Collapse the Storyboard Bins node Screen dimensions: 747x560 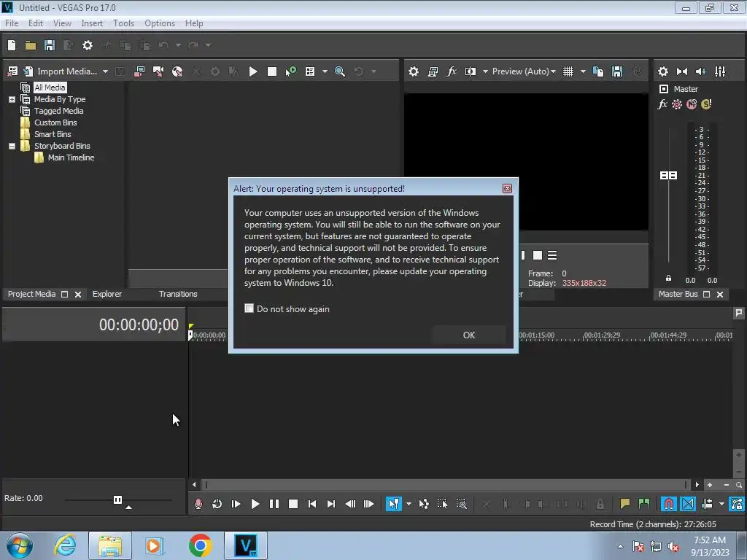[x=12, y=146]
